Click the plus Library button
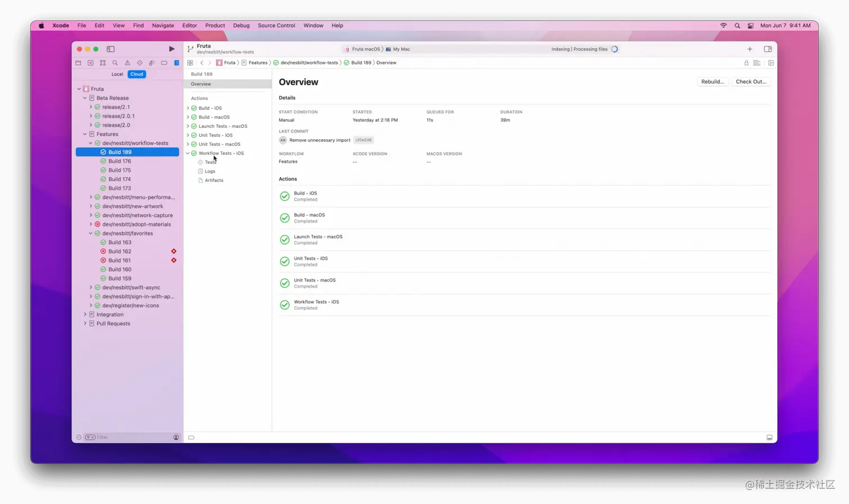Screen dimensions: 849x504 750,49
